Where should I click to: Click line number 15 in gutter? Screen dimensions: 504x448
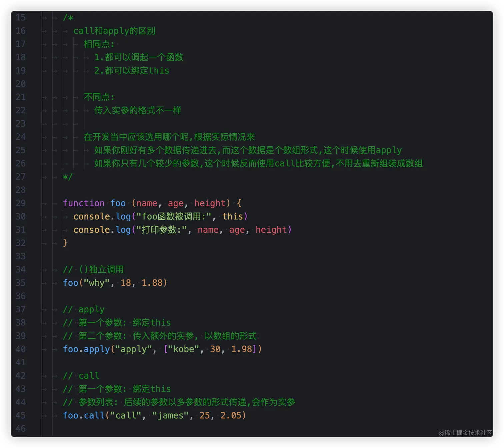21,17
